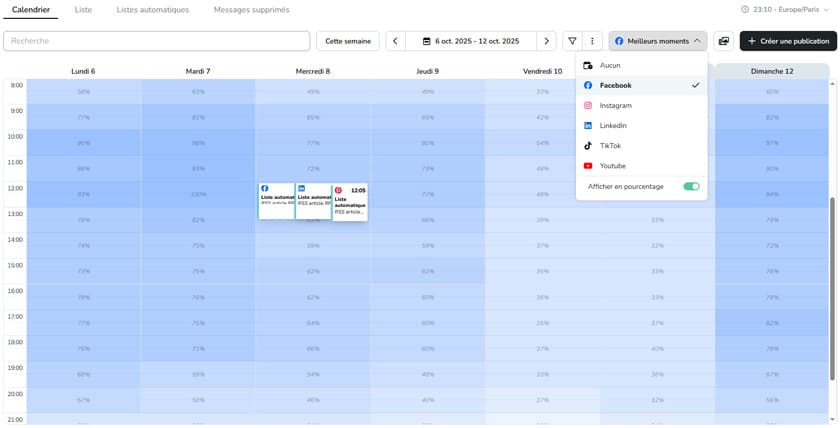
Task: Collapse the Meilleurs moments dropdown
Action: click(658, 41)
